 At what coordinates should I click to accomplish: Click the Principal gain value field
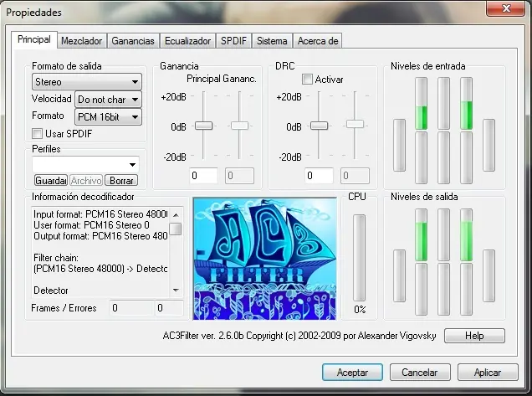[x=203, y=176]
